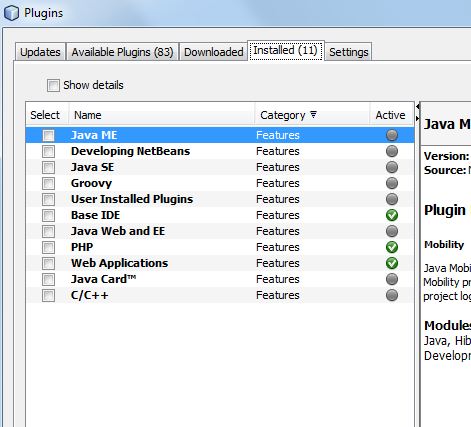471x427 pixels.
Task: Click the Source label in details pane
Action: pos(445,170)
